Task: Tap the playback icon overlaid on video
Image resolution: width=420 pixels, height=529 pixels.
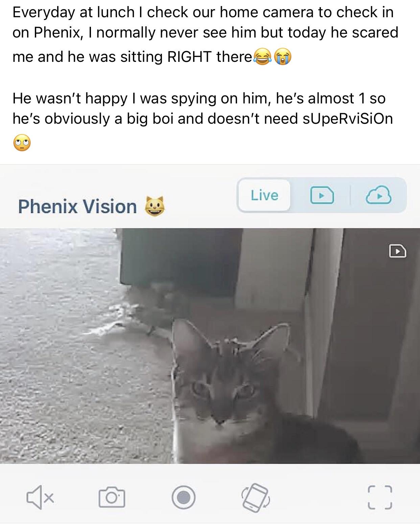Action: point(398,251)
